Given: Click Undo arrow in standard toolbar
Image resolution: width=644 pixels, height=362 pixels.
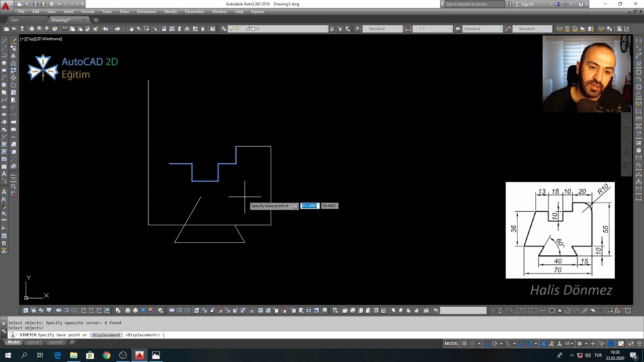Looking at the screenshot, I should (x=106, y=29).
